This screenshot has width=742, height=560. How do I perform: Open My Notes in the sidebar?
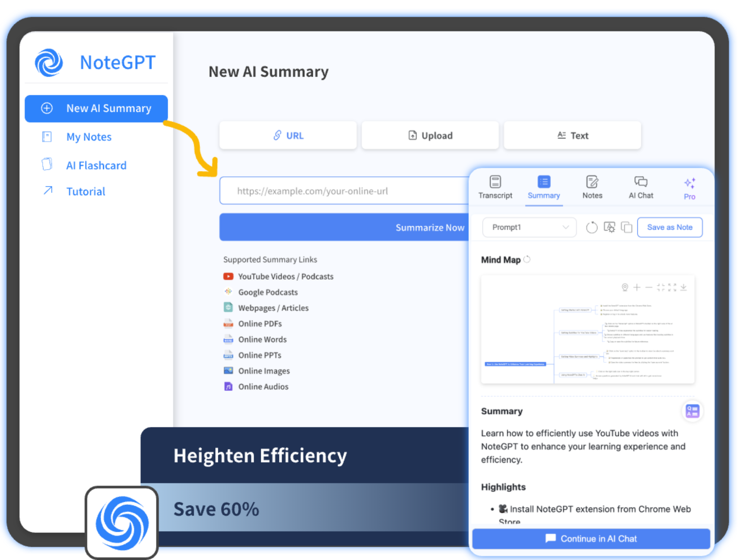point(89,137)
